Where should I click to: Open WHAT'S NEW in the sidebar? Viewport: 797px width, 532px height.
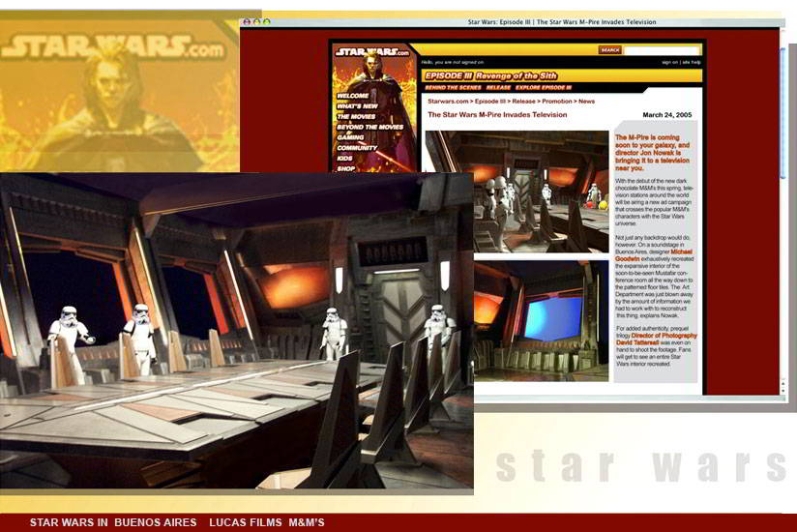click(x=357, y=106)
